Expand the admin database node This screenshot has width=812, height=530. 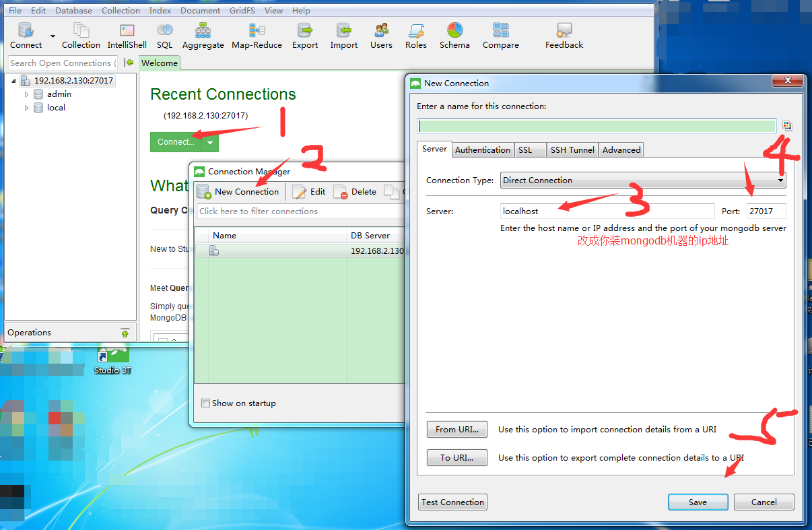27,94
